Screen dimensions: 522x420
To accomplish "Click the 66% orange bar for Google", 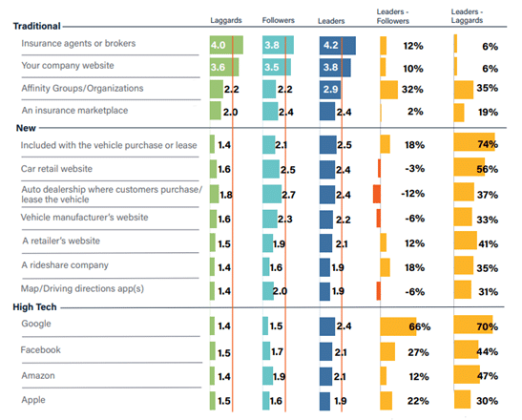I will (x=398, y=326).
